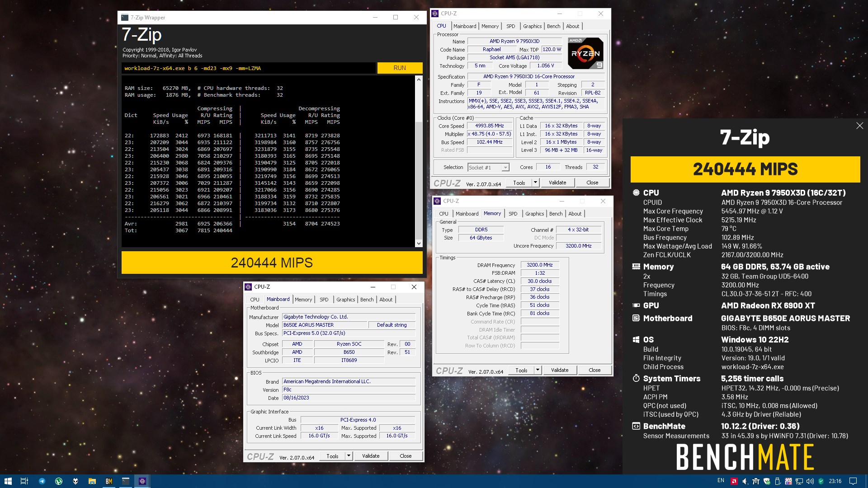Click Validate in the top CPU-Z window
868x488 pixels.
pos(557,183)
